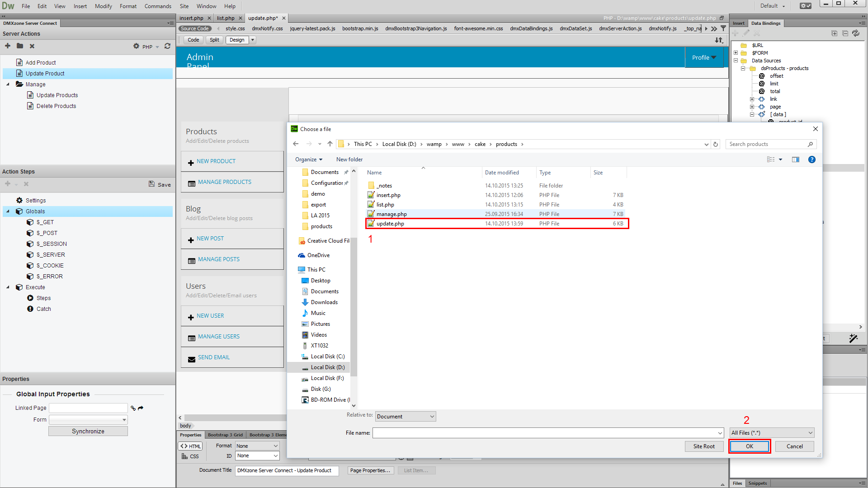Toggle the preview pane icon in file dialog
Image resolution: width=868 pixels, height=488 pixels.
[x=796, y=160]
